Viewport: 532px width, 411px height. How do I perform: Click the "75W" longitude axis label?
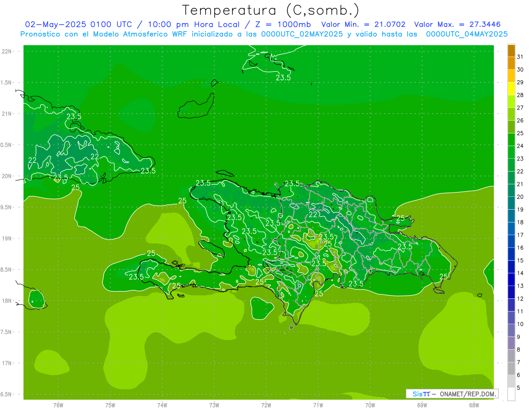(110, 405)
